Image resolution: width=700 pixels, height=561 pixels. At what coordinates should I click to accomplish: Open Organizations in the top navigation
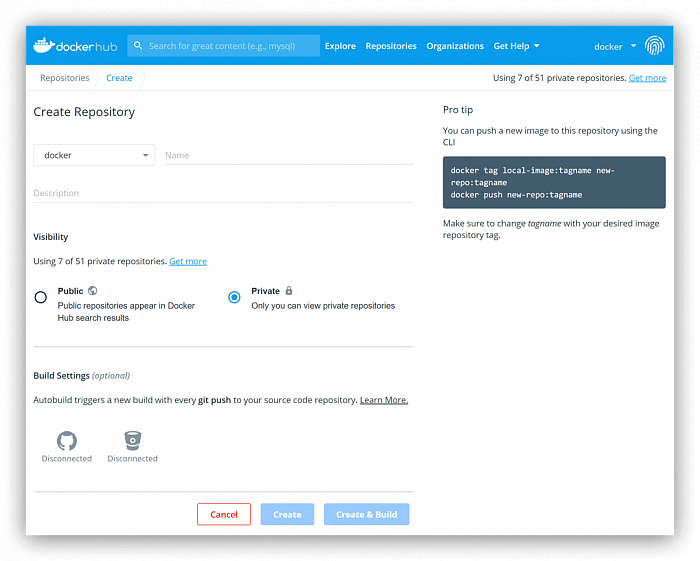[455, 46]
